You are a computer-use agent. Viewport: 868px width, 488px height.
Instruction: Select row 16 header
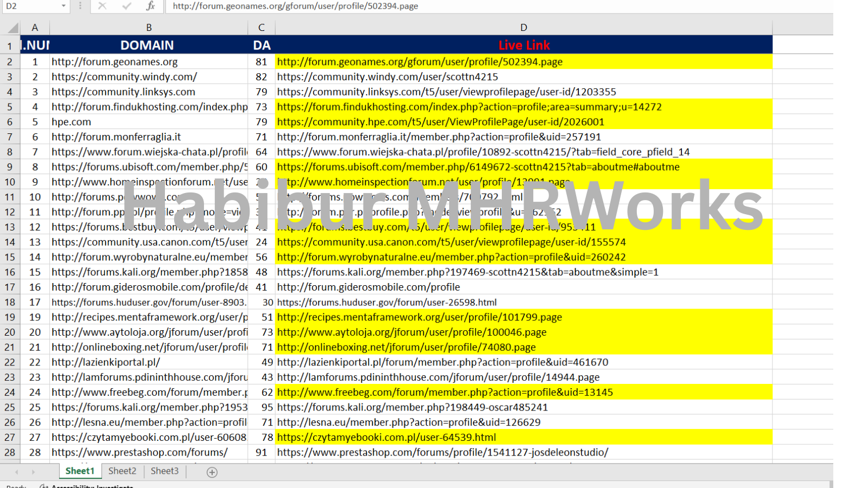click(10, 272)
